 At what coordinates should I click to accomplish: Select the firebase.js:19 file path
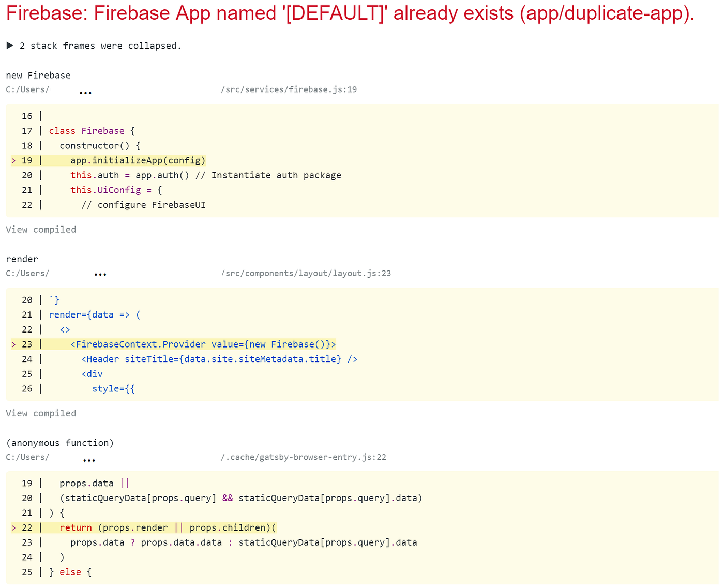pos(289,89)
